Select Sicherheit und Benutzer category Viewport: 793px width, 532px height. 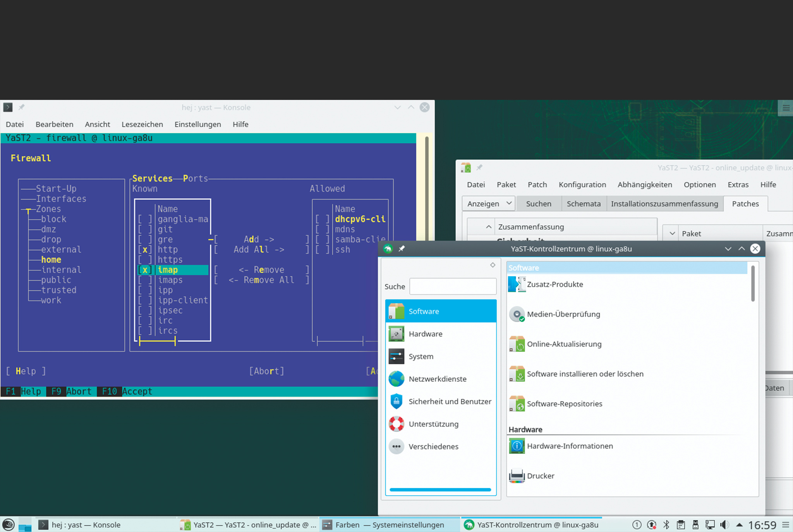450,402
